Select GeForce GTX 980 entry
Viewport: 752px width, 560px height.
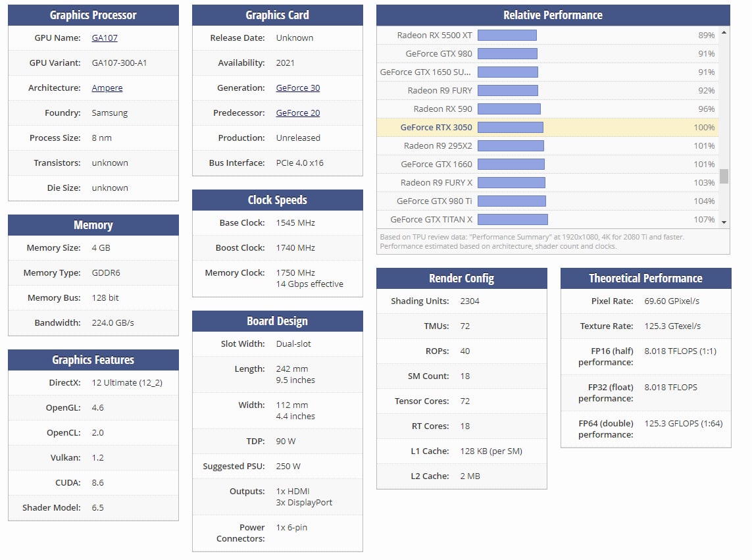pyautogui.click(x=547, y=54)
